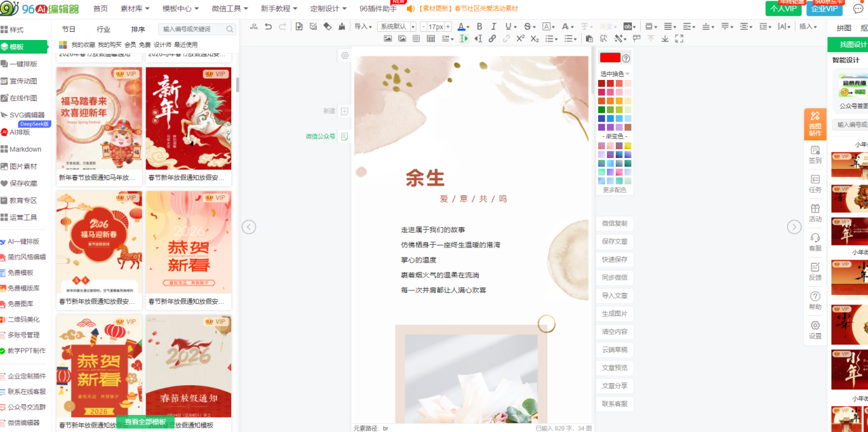This screenshot has height=432, width=868.
Task: Click the format painter brush icon
Action: 341,26
